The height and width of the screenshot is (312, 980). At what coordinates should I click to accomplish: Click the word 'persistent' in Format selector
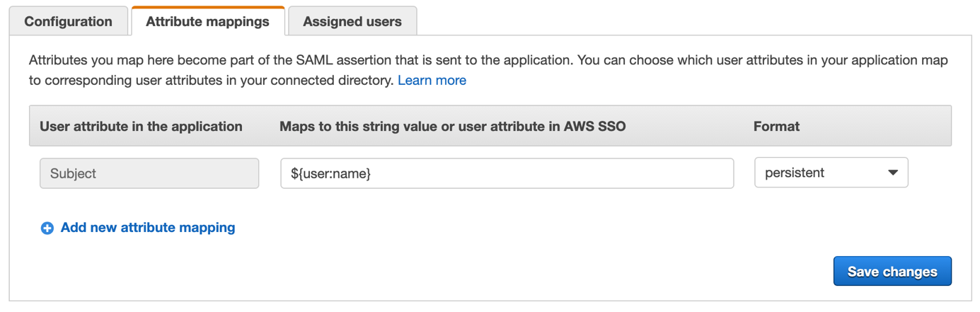pyautogui.click(x=795, y=173)
